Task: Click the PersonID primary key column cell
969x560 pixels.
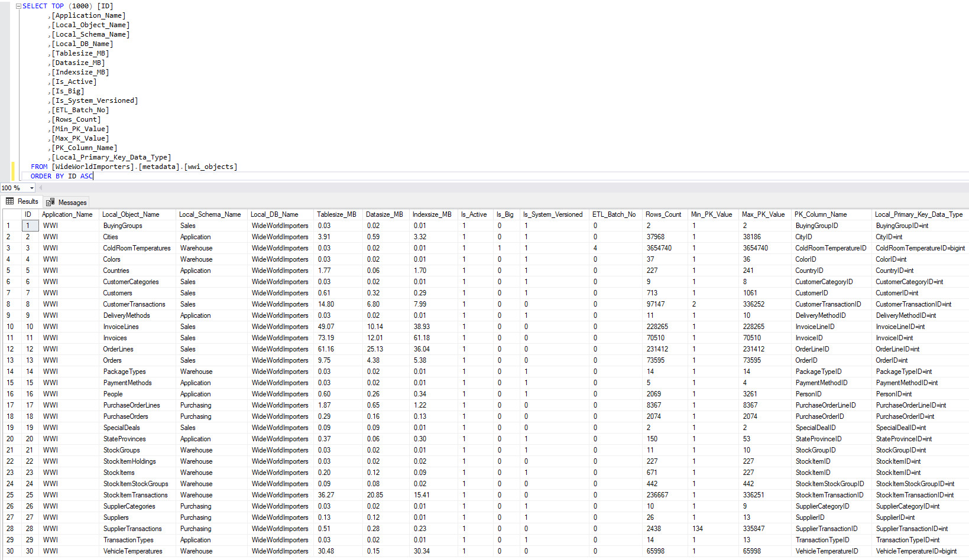Action: coord(832,394)
